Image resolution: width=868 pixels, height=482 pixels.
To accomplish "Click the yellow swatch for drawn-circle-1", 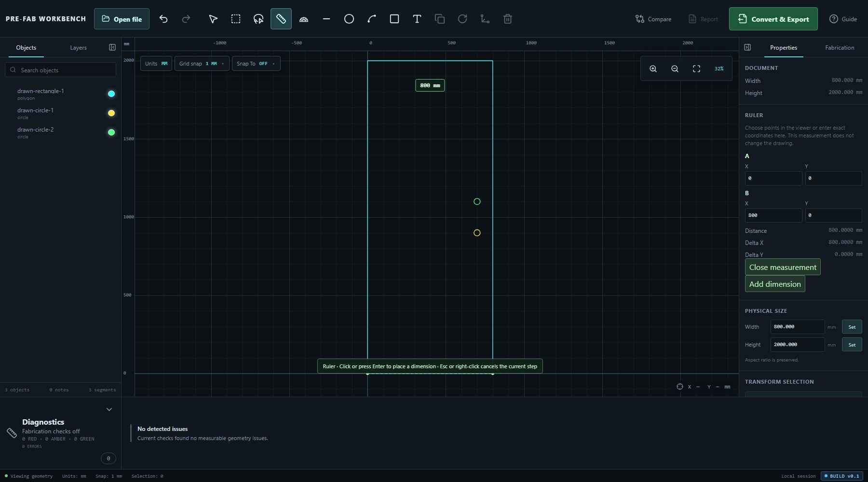I will pos(111,113).
